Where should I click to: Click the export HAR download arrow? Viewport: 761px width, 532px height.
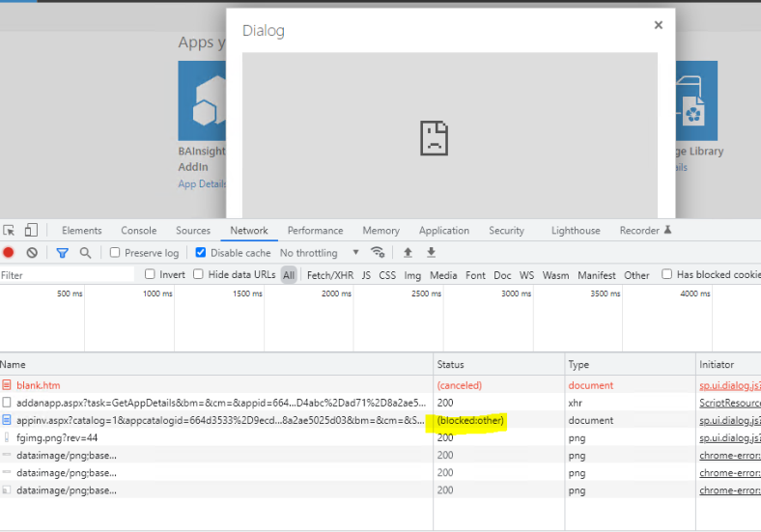pyautogui.click(x=431, y=253)
